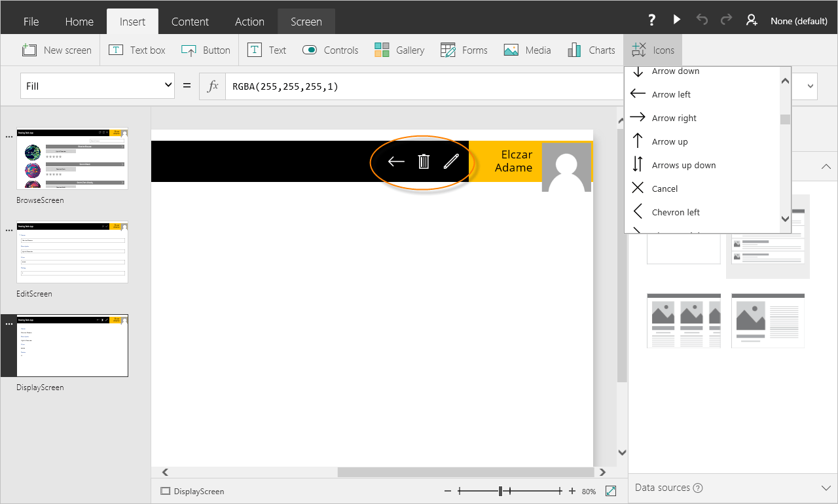This screenshot has width=838, height=504.
Task: Click the Controls insert icon
Action: tap(330, 50)
